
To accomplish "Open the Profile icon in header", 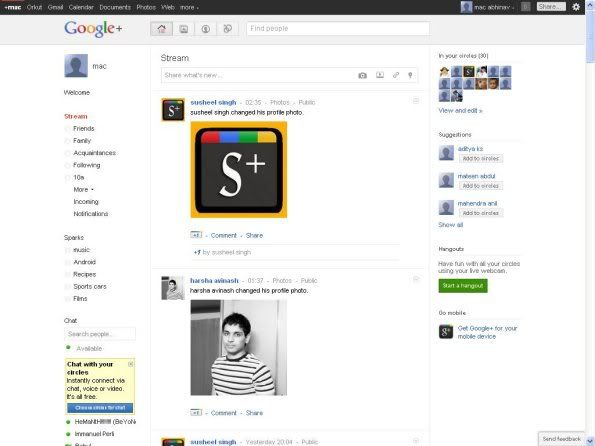I will tap(206, 29).
